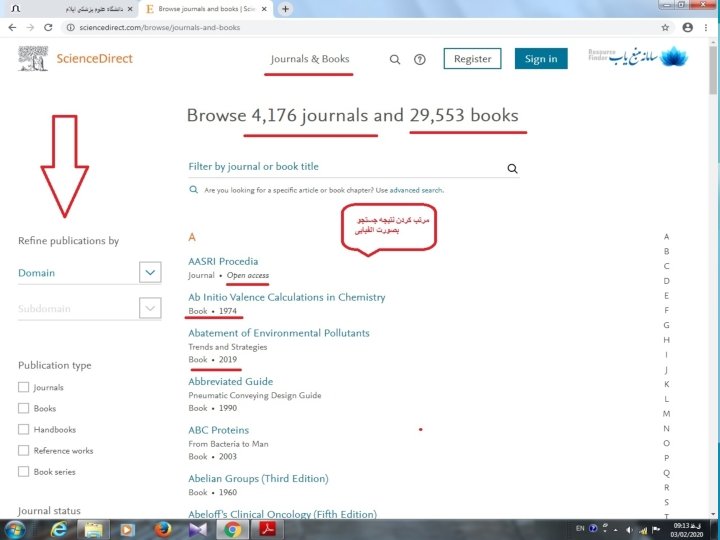
Task: Reload the page with the refresh icon
Action: coord(48,28)
